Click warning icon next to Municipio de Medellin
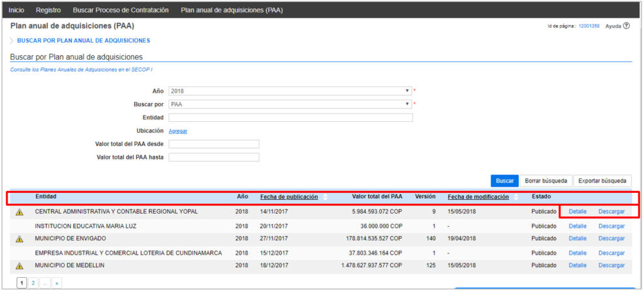The height and width of the screenshot is (291, 644). click(x=19, y=266)
